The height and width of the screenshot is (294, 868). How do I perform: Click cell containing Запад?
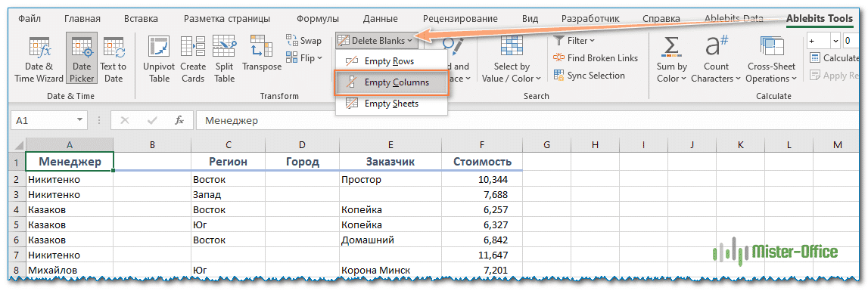pyautogui.click(x=228, y=194)
